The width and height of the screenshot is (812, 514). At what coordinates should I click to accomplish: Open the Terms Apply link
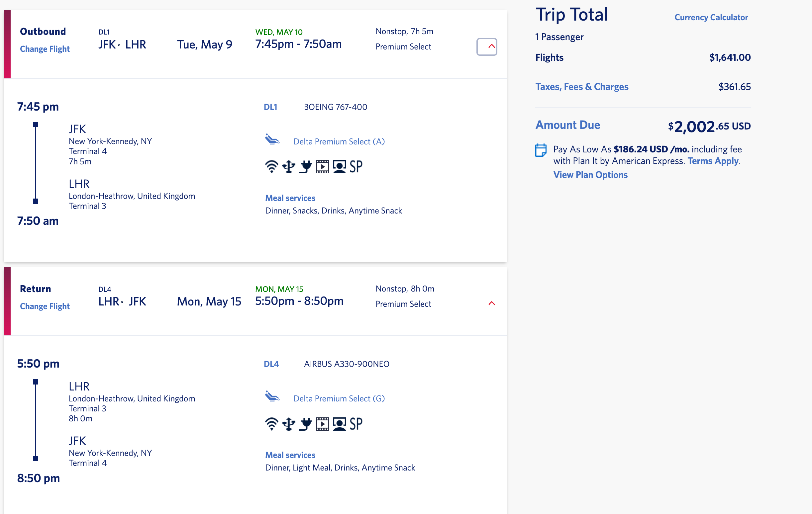[x=713, y=161]
